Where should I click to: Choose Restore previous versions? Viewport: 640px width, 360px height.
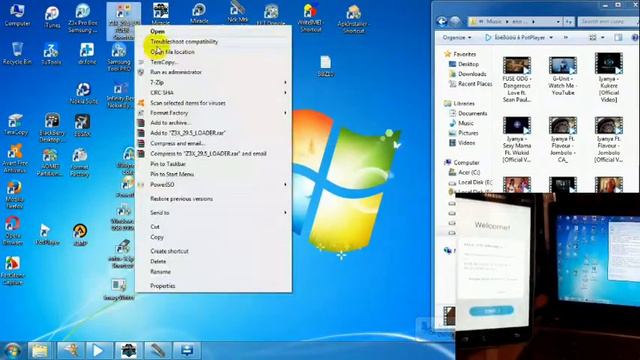[181, 199]
